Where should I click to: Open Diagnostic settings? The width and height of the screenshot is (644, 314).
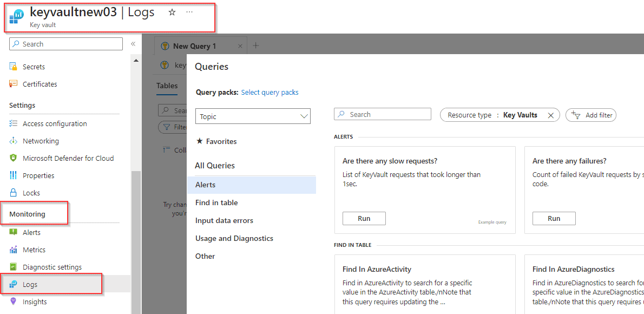51,266
